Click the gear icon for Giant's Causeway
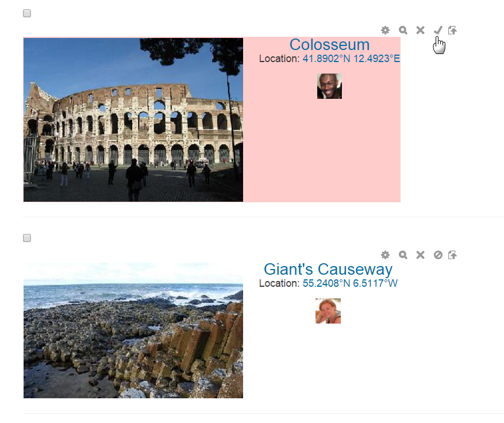504x423 pixels. 385,255
